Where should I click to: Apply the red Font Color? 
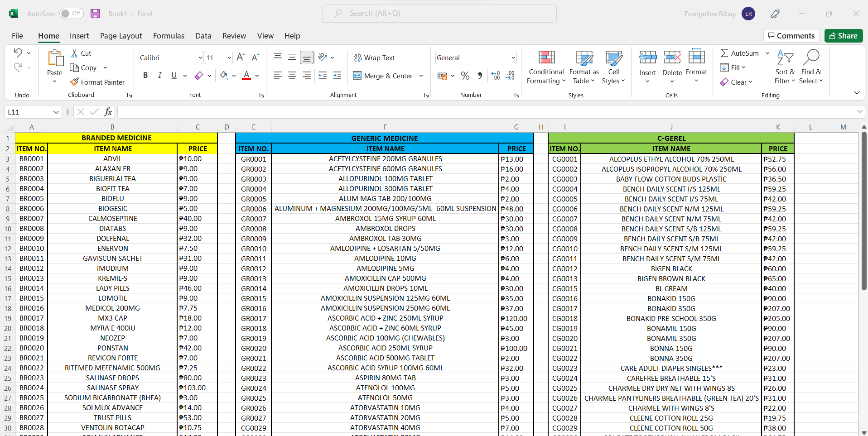(x=246, y=76)
